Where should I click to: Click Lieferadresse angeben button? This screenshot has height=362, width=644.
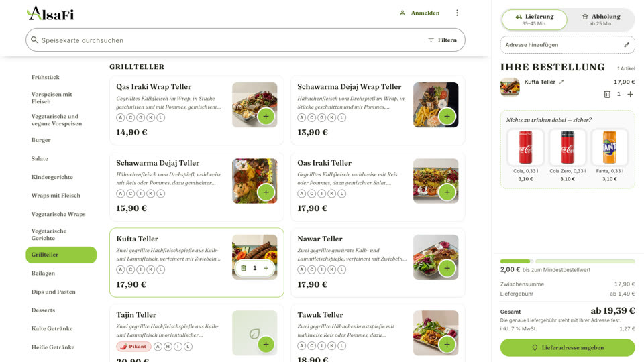point(568,348)
